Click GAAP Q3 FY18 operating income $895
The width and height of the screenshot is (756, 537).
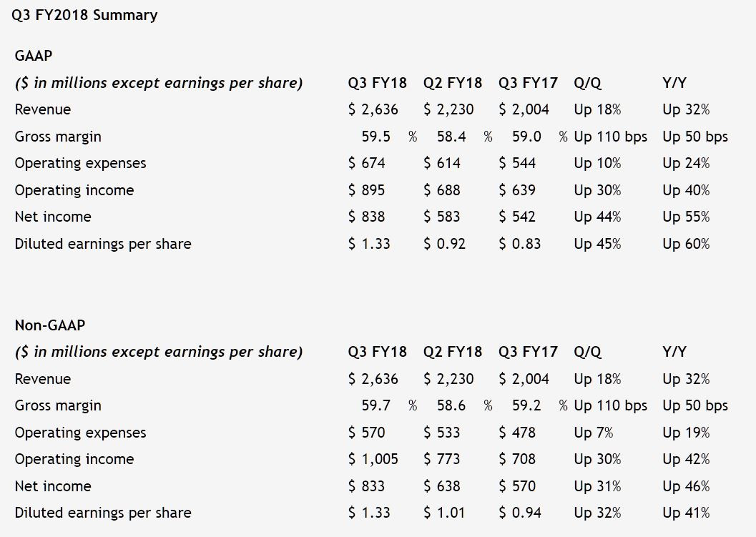point(366,190)
